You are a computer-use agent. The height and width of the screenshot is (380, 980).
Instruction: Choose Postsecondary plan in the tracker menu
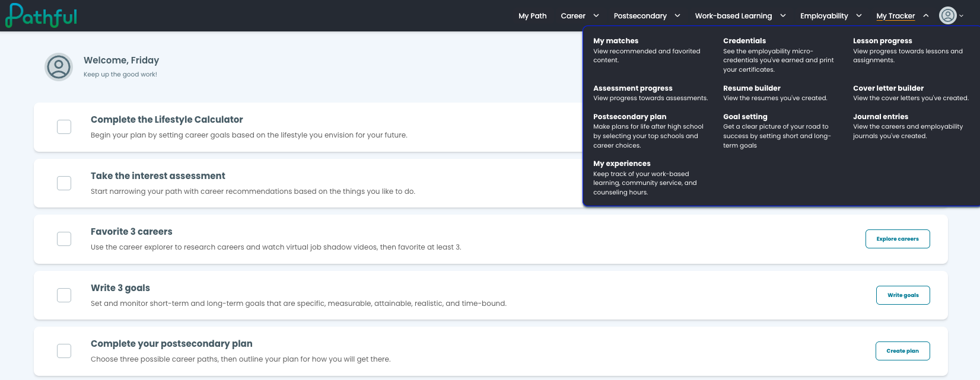[629, 117]
